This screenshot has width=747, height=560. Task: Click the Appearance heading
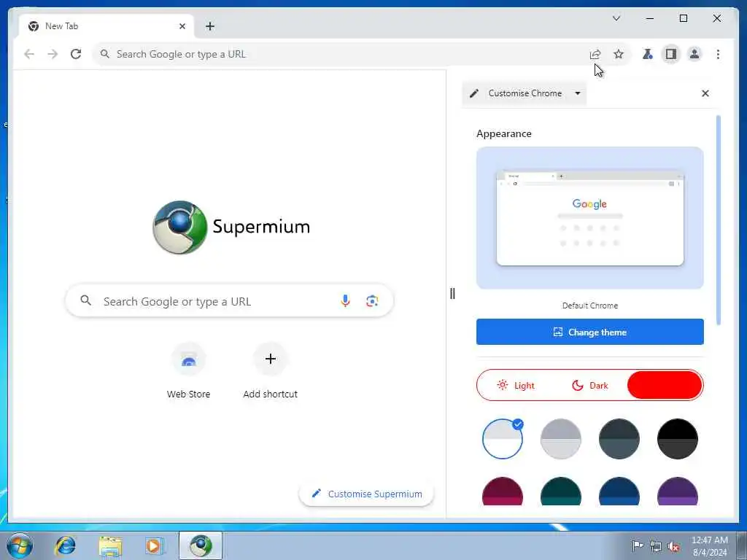(x=503, y=134)
